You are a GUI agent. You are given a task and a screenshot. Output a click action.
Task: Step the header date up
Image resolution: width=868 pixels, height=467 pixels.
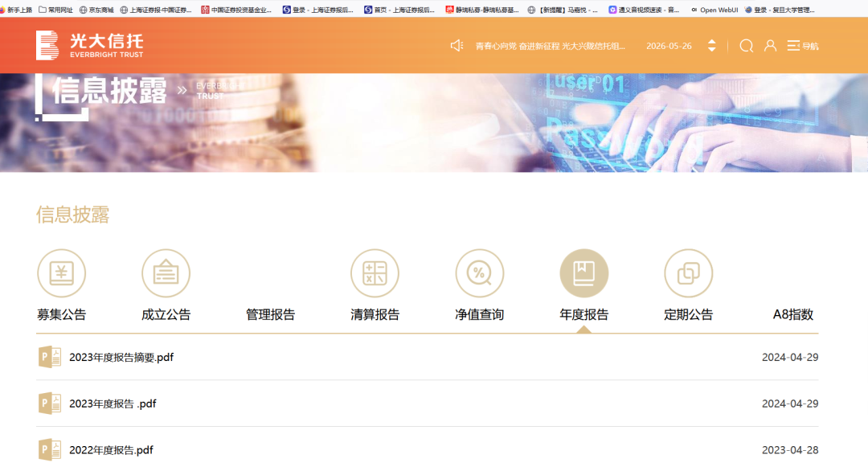click(x=712, y=42)
